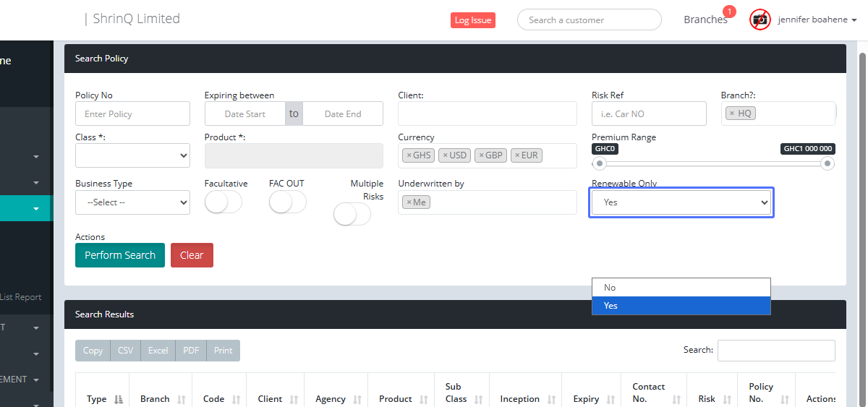Click the Policy No input field

pos(132,114)
